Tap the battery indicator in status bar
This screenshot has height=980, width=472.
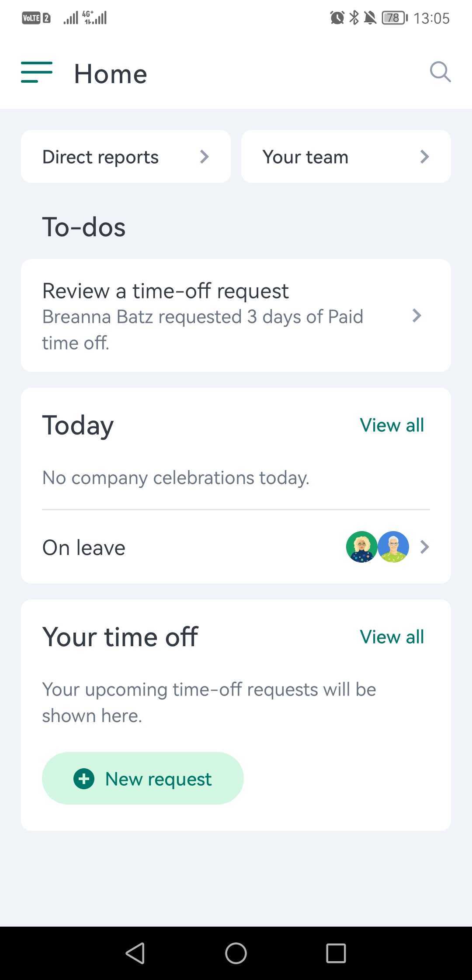point(394,18)
